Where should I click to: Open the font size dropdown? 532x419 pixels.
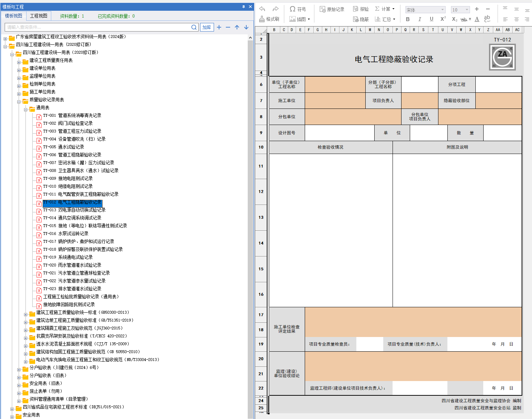[460, 10]
